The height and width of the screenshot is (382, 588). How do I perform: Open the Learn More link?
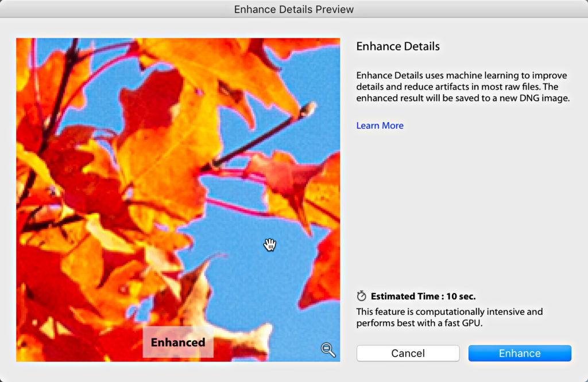pos(380,126)
